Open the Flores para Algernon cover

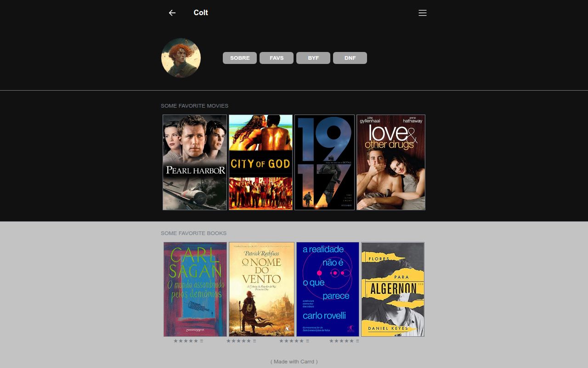point(393,289)
